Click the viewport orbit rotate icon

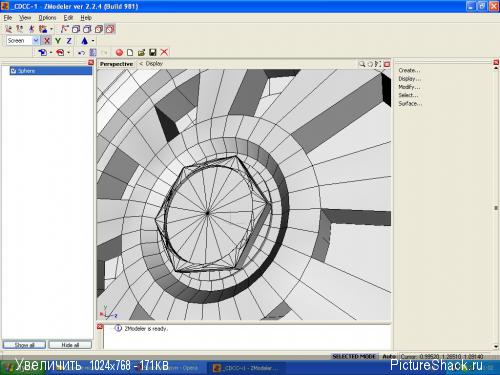coord(370,64)
